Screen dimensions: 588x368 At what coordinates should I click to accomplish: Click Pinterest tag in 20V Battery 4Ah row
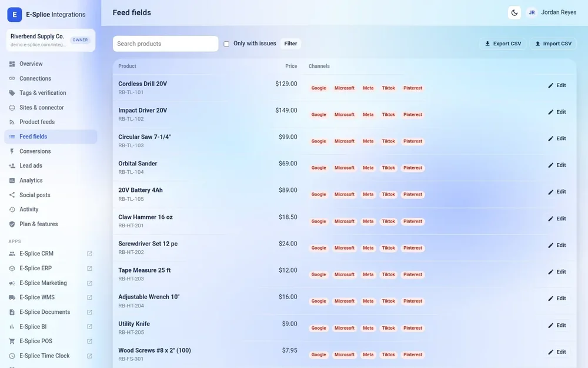point(413,194)
